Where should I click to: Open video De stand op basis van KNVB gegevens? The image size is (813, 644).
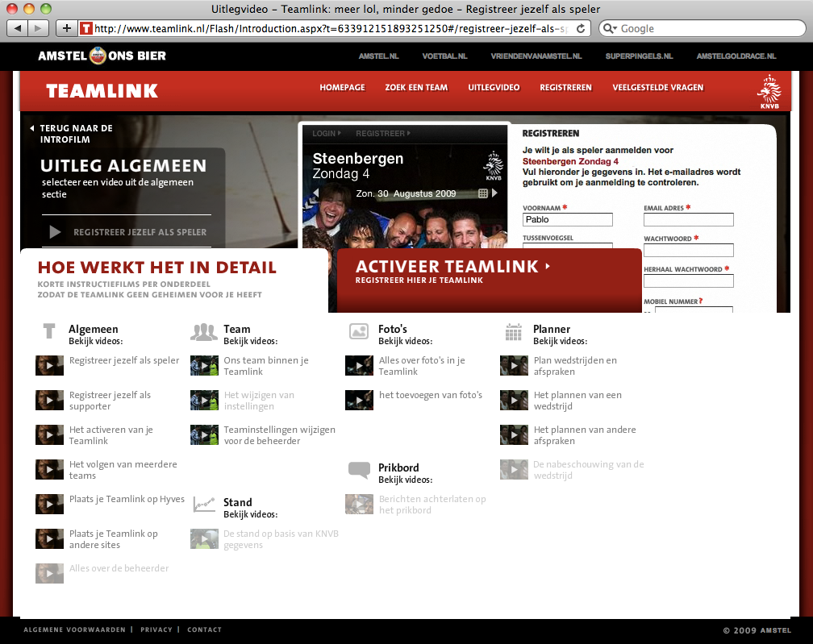point(281,539)
